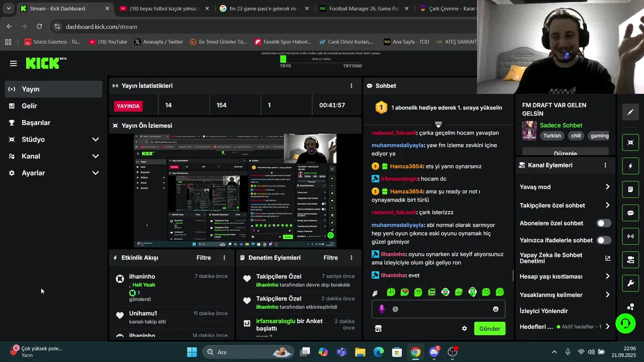The image size is (644, 362).
Task: Click the video camera icon in right sidebar
Action: 630,260
